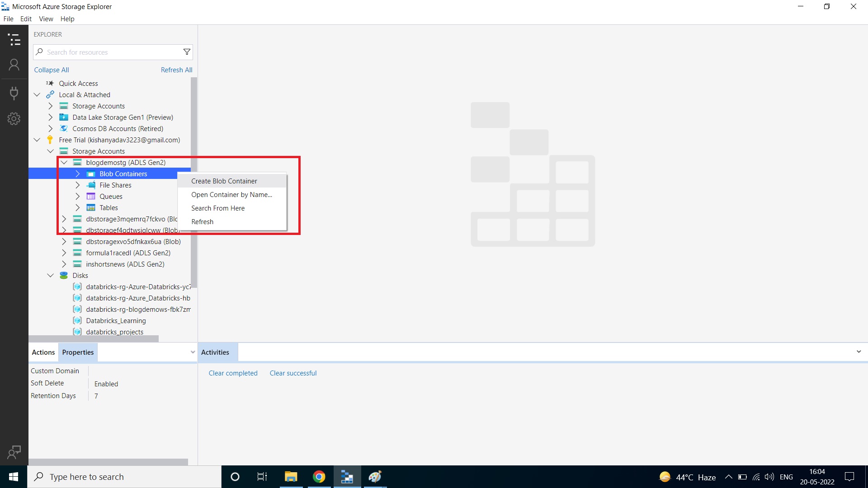Open File Explorer from the taskbar
This screenshot has height=488, width=868.
click(291, 477)
